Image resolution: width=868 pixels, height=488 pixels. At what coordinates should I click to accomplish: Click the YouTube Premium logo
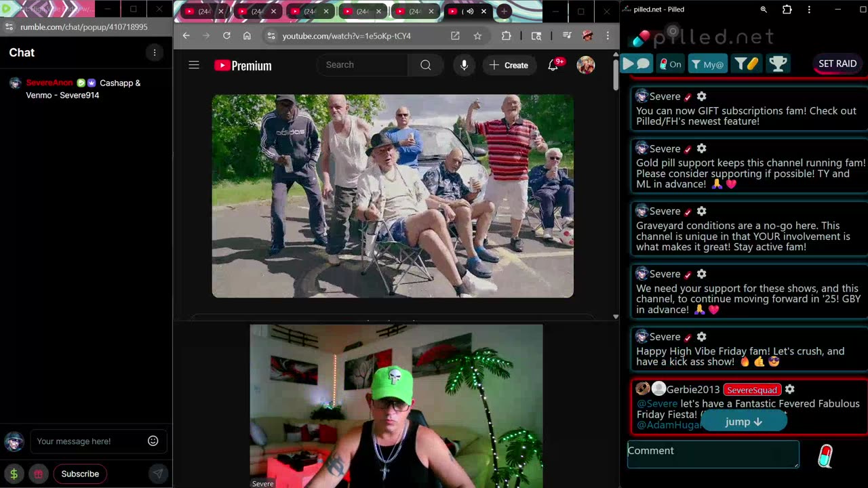pyautogui.click(x=243, y=66)
